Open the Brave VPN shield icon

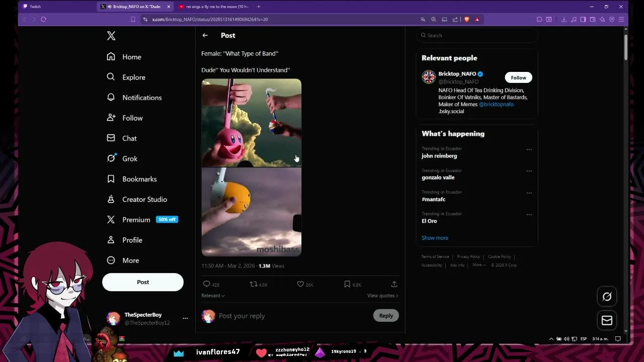612,19
